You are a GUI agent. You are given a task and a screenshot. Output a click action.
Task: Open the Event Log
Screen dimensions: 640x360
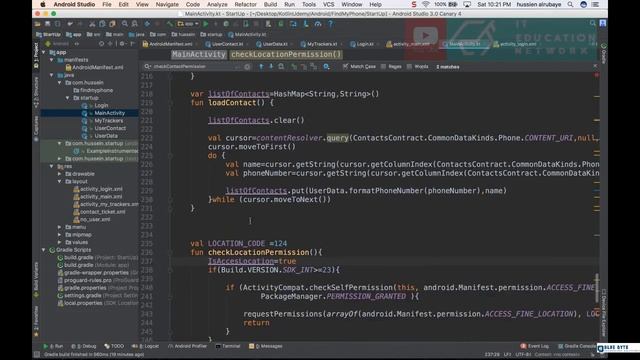(x=535, y=346)
